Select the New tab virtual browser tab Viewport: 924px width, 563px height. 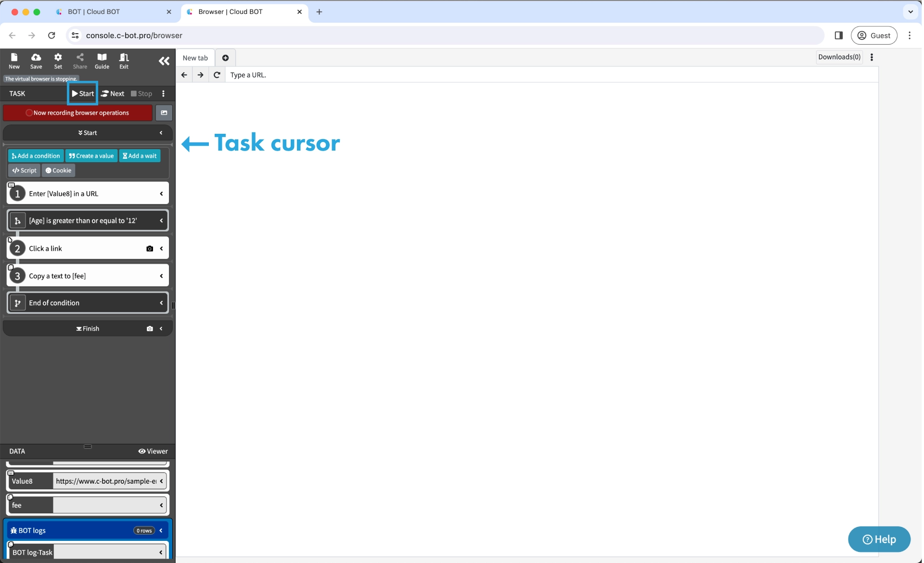tap(195, 58)
